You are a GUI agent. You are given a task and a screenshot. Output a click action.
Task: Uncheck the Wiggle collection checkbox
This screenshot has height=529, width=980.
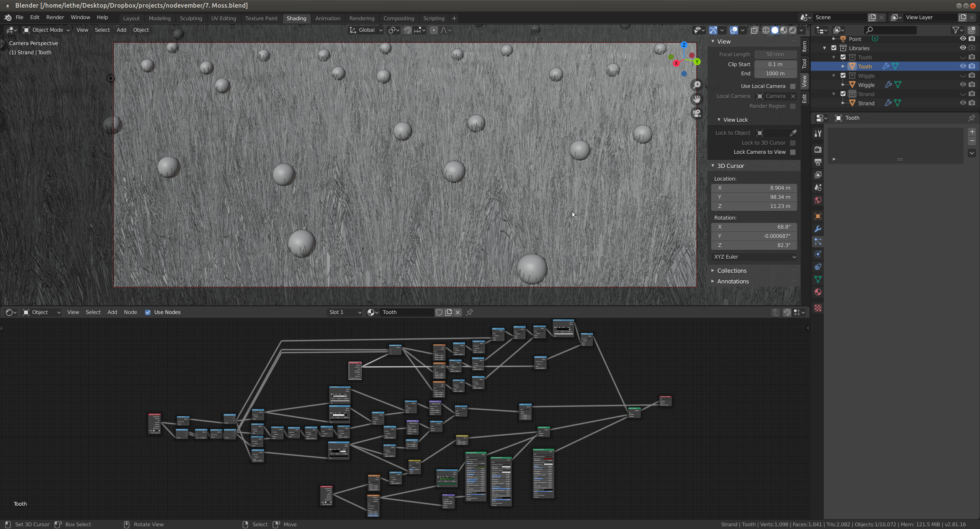[843, 75]
